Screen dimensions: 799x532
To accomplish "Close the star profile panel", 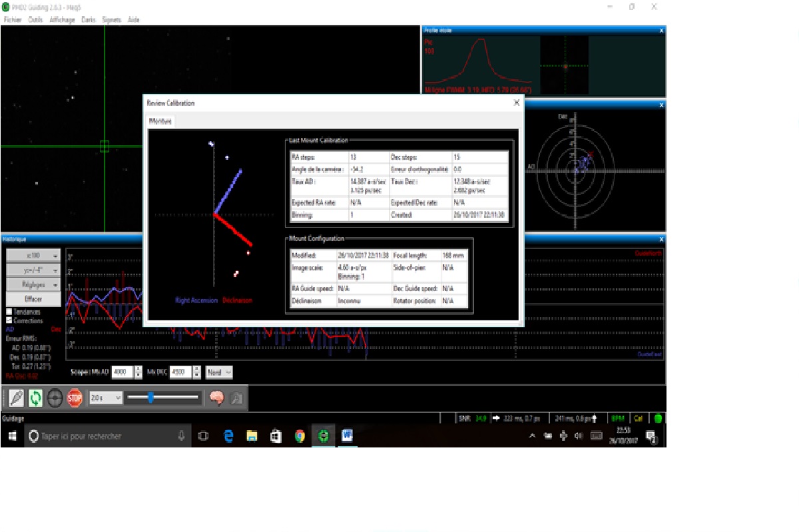I will click(x=661, y=31).
